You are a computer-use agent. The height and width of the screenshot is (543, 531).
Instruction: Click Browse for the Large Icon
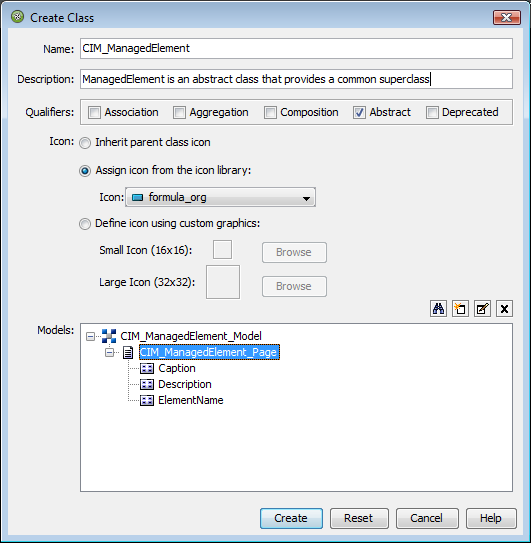[x=294, y=286]
